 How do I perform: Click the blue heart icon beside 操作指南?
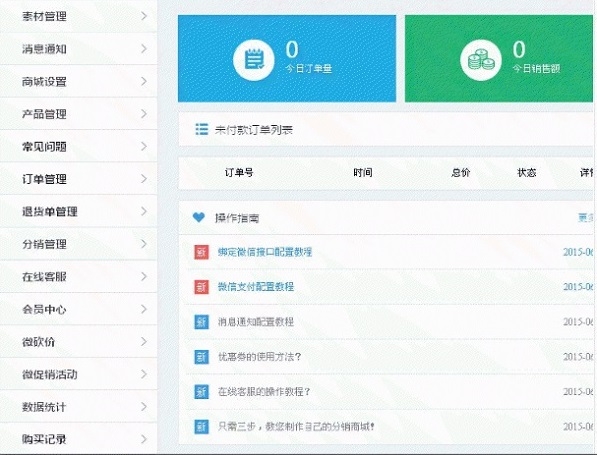pyautogui.click(x=199, y=217)
